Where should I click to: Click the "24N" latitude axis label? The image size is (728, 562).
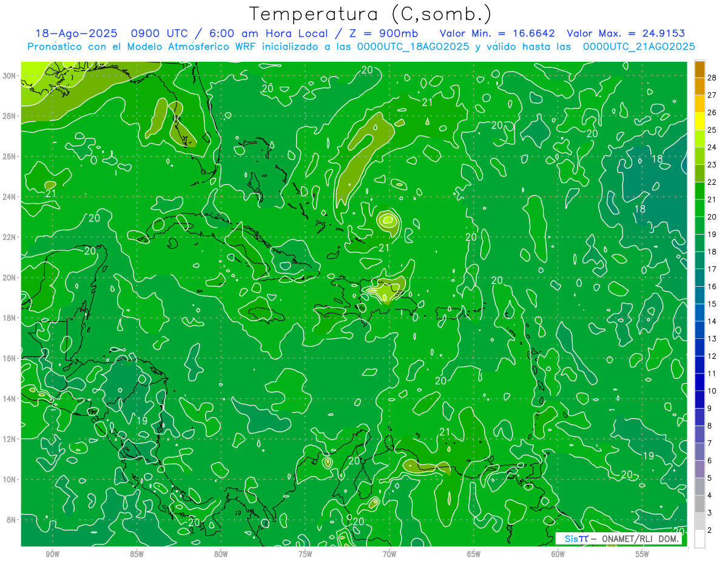pos(10,197)
